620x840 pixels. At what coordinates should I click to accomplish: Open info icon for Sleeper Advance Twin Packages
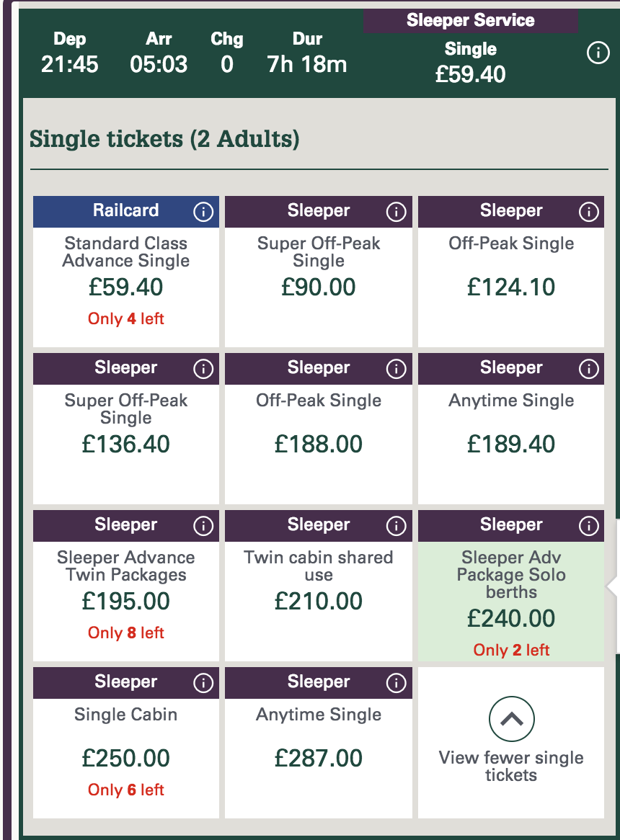(x=204, y=526)
